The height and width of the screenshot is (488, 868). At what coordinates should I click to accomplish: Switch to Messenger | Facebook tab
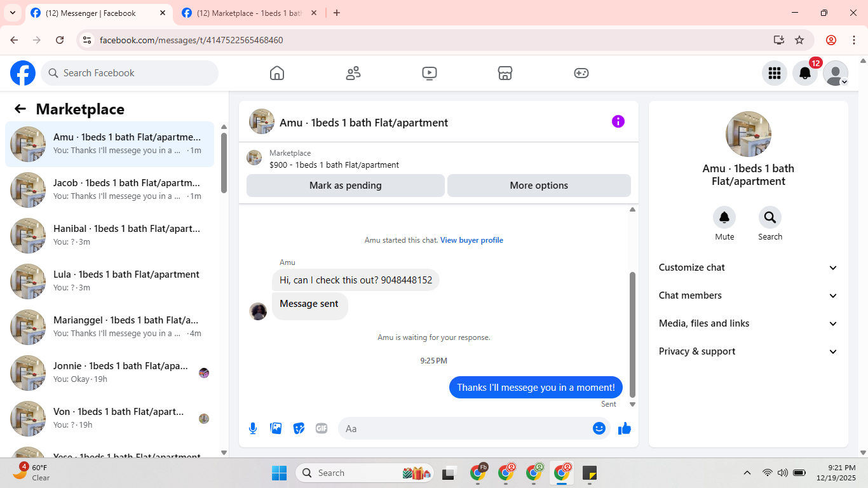coord(98,13)
